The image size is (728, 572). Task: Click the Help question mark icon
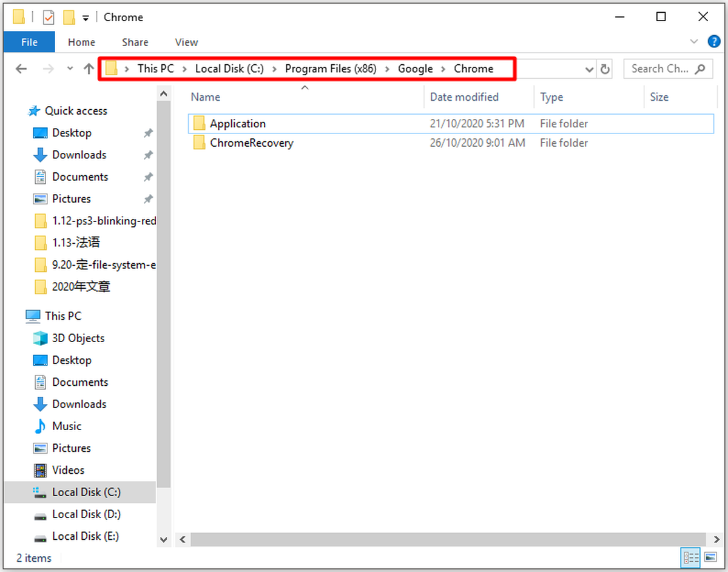coord(714,41)
